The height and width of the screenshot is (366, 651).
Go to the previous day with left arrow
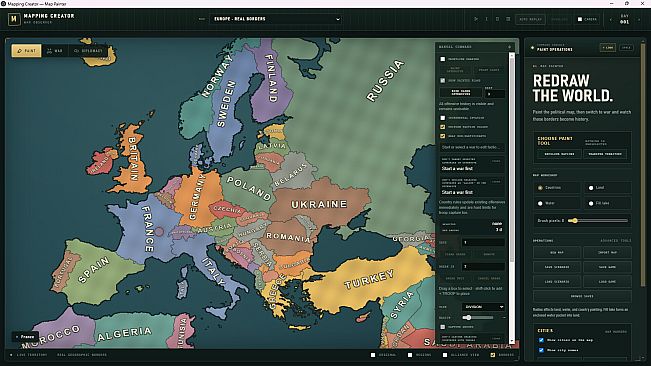tap(610, 20)
